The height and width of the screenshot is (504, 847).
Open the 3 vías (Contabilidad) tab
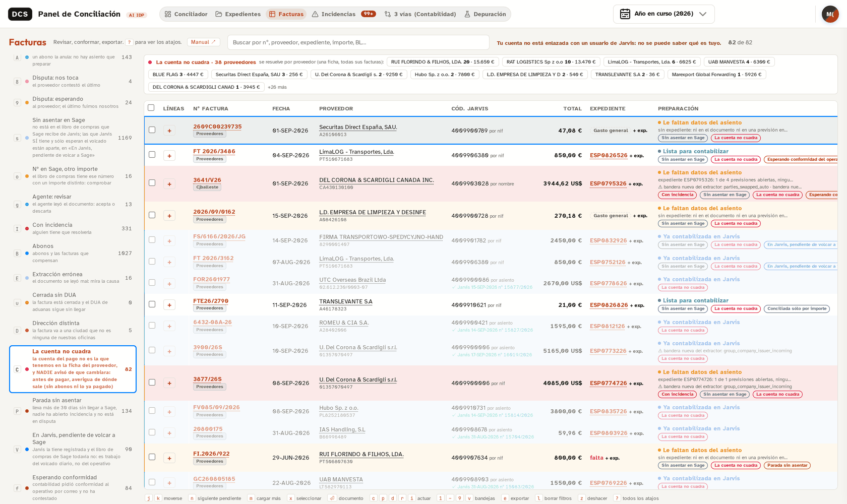point(420,14)
